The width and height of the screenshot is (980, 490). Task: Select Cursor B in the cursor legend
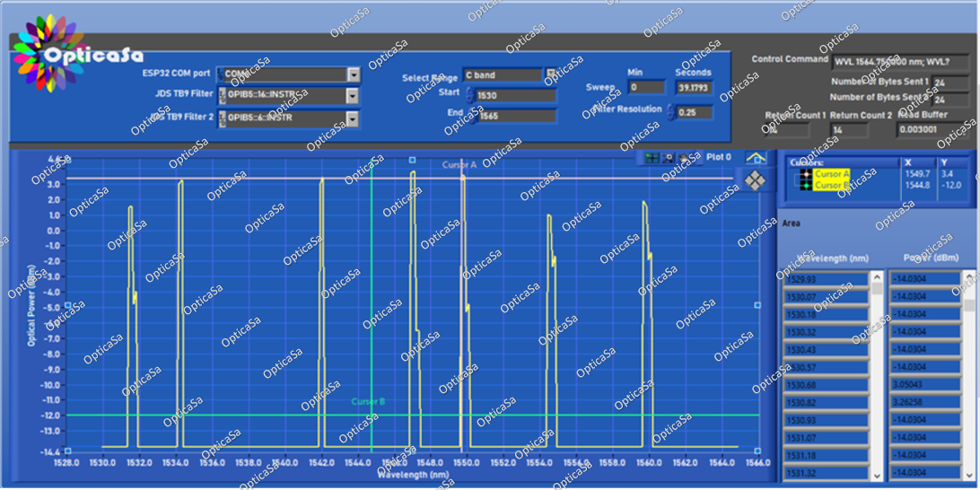pos(832,185)
